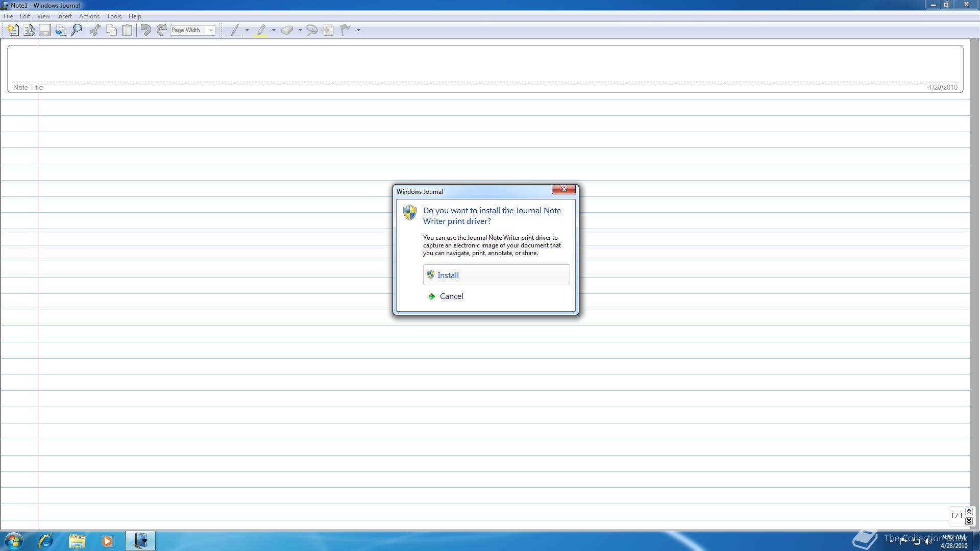Open Windows Media Player from taskbar

108,541
